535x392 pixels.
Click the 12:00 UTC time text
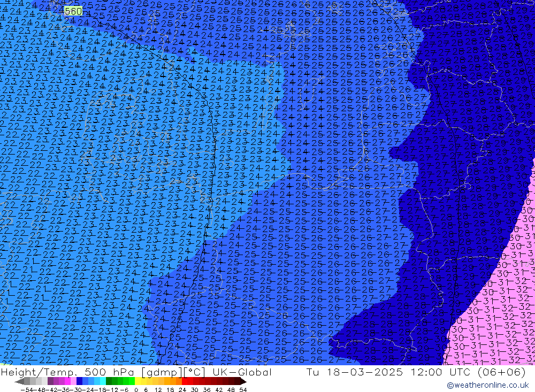tap(441, 372)
